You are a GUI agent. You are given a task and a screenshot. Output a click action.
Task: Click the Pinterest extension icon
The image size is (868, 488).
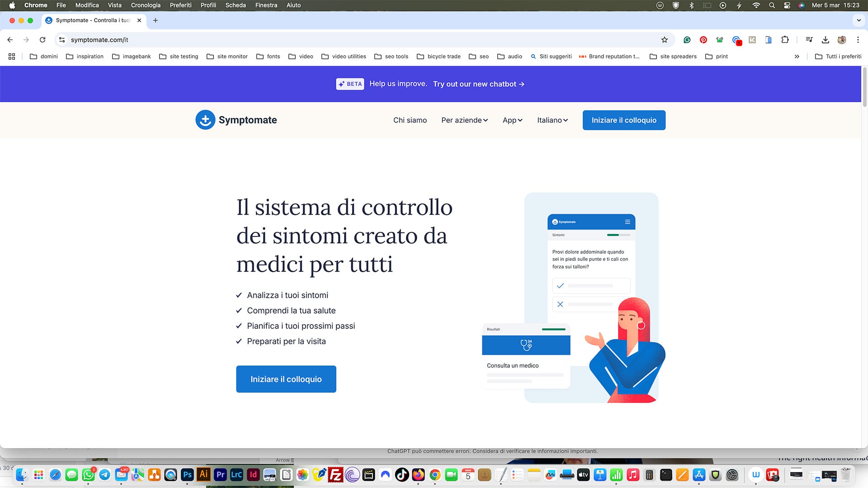(703, 40)
